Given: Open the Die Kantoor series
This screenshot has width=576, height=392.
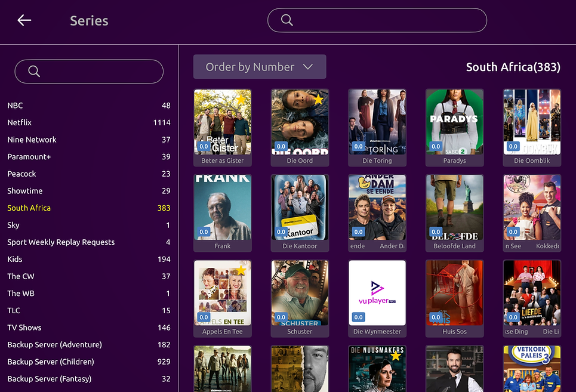Looking at the screenshot, I should point(300,213).
